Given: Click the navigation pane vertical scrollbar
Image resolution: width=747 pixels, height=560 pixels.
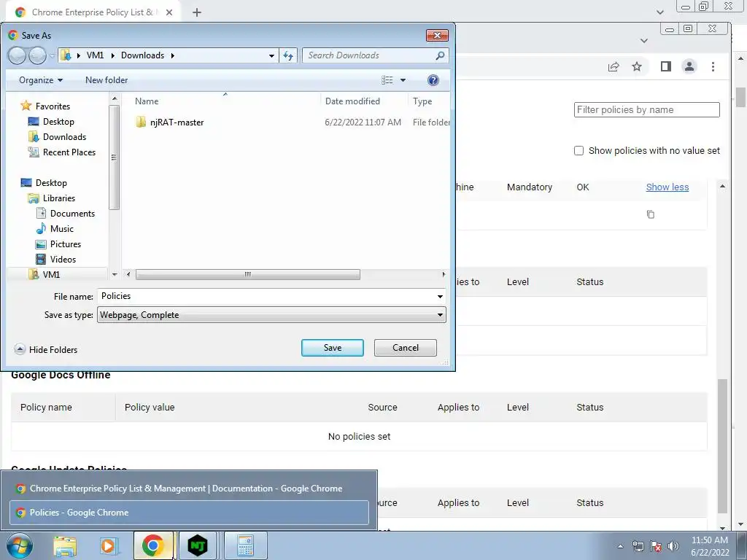Looking at the screenshot, I should (x=115, y=157).
